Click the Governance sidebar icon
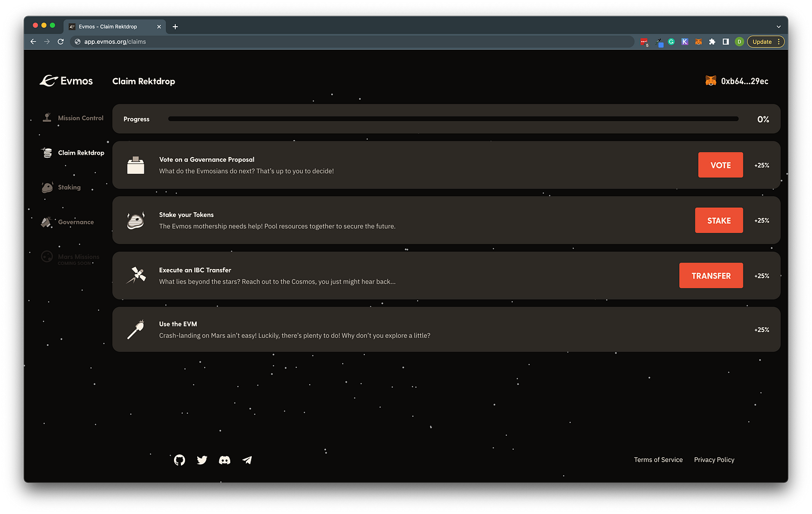Screen dimensions: 812x514 tap(46, 222)
